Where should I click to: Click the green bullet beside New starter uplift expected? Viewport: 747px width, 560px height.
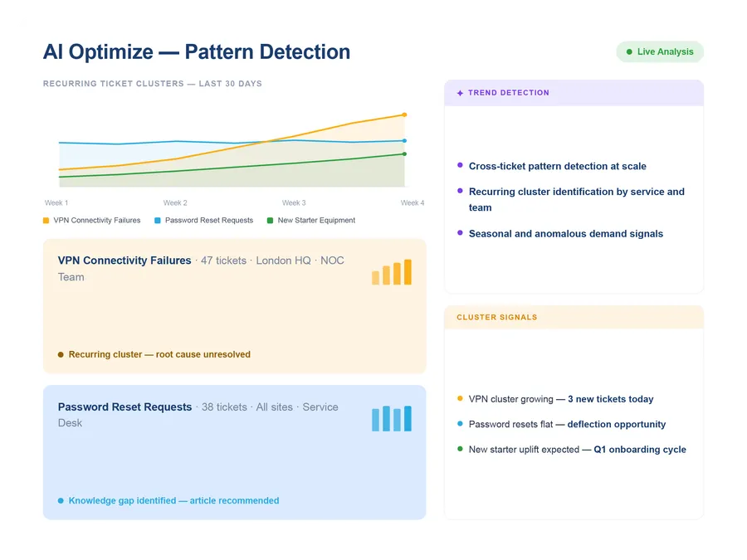(x=460, y=449)
